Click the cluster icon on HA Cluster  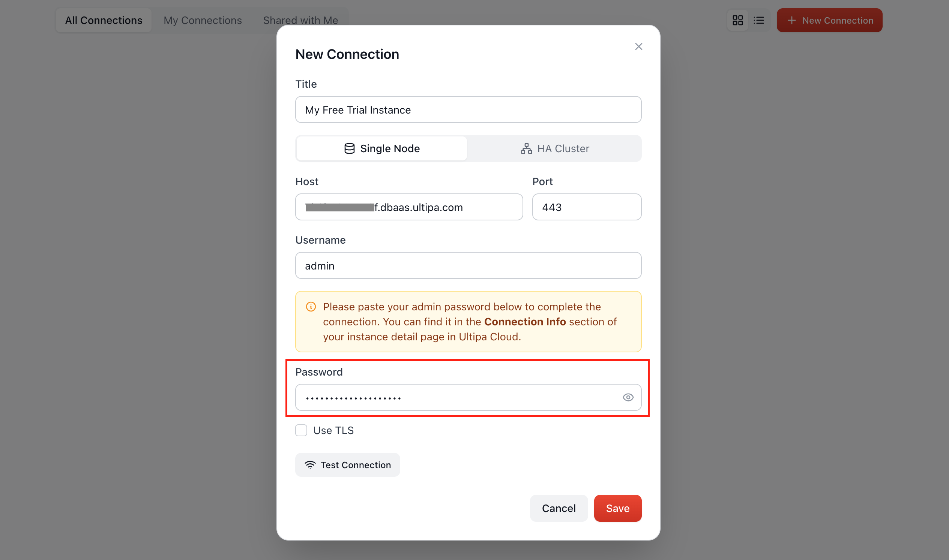[x=526, y=149]
